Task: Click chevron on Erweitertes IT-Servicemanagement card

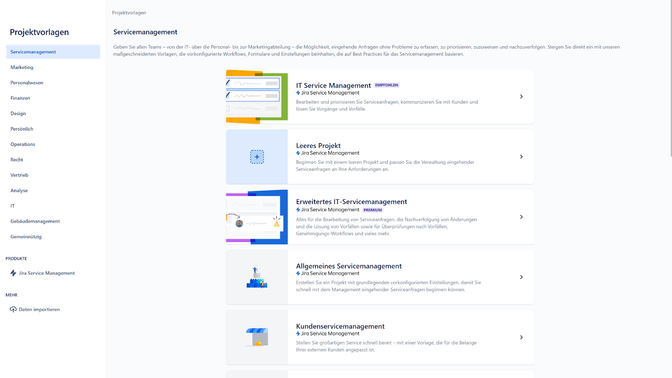Action: point(522,217)
